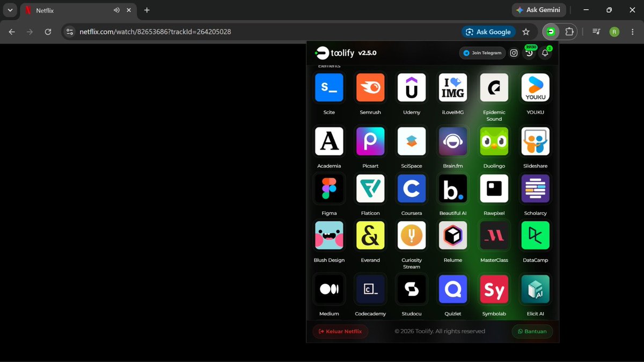Image resolution: width=644 pixels, height=362 pixels.
Task: Launch Relume from the grid
Action: pyautogui.click(x=453, y=235)
